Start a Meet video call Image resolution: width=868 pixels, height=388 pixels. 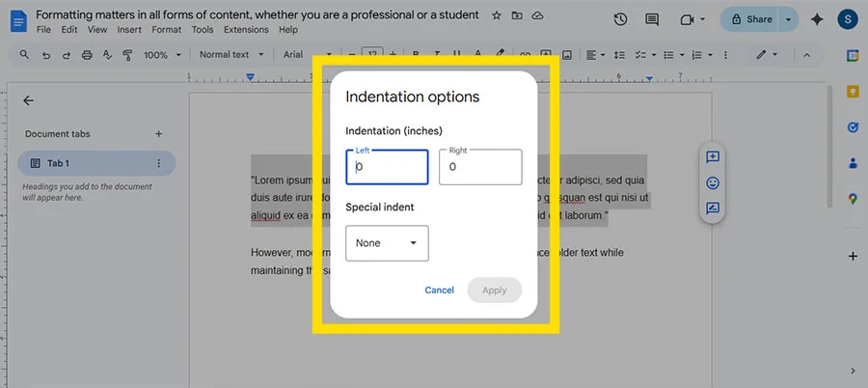[687, 20]
